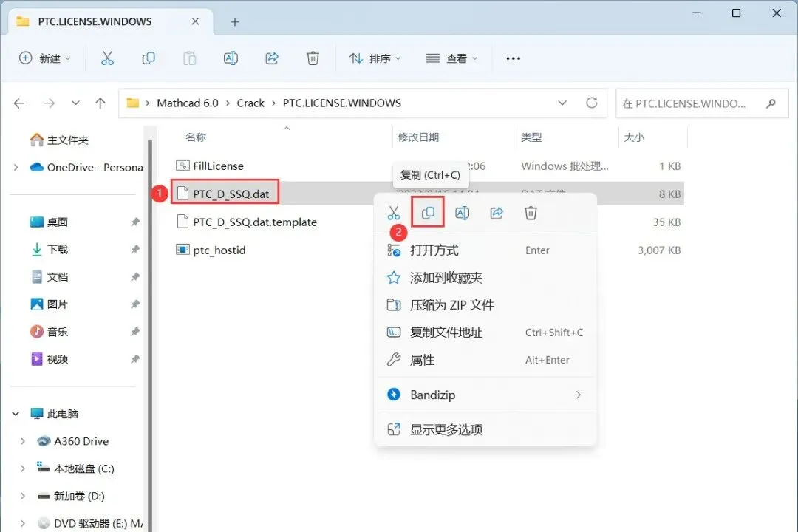Viewport: 798px width, 532px height.
Task: Click the Copy icon in the context menu
Action: click(428, 212)
